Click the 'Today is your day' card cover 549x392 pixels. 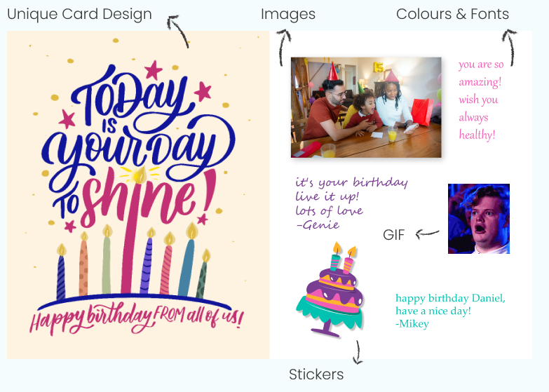[x=138, y=195]
